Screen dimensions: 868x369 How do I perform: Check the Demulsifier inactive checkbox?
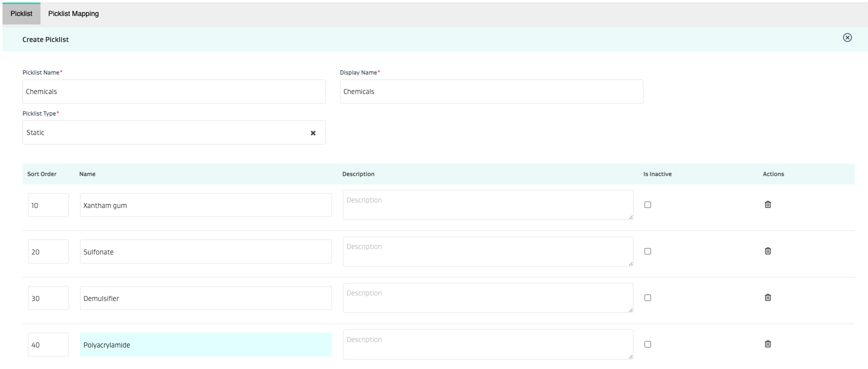point(647,297)
